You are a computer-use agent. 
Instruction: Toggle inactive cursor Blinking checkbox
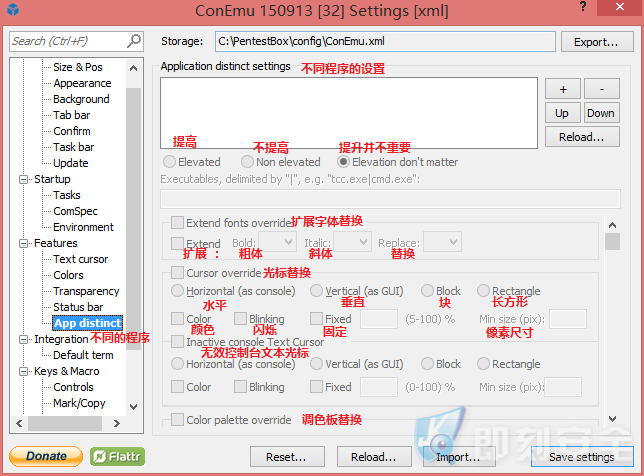240,387
